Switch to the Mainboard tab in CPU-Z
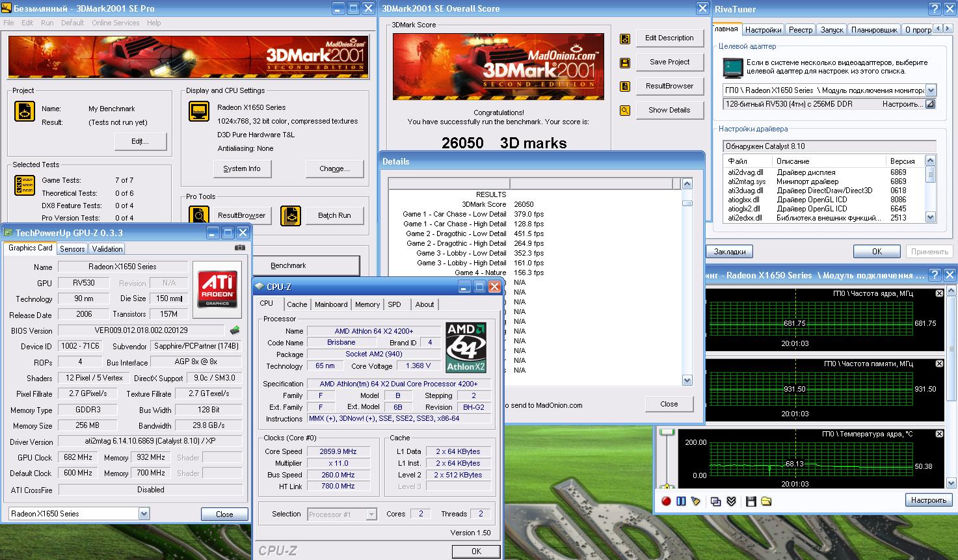 [x=331, y=304]
